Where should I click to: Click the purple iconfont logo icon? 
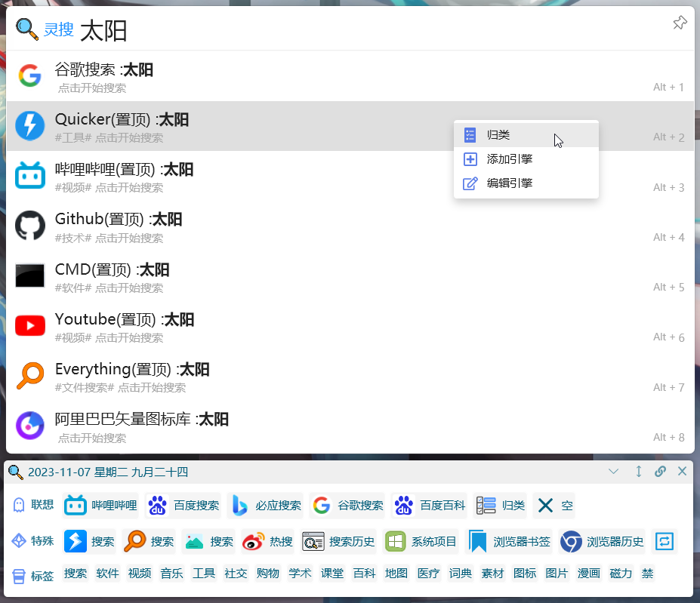point(30,426)
